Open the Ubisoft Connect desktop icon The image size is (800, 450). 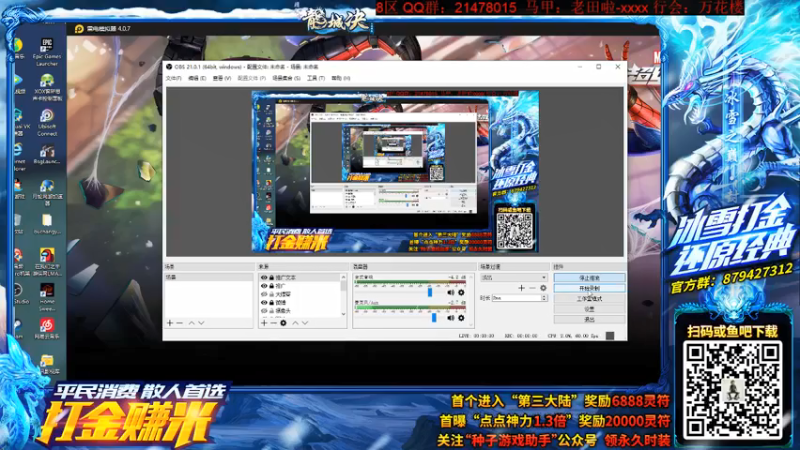tap(47, 123)
